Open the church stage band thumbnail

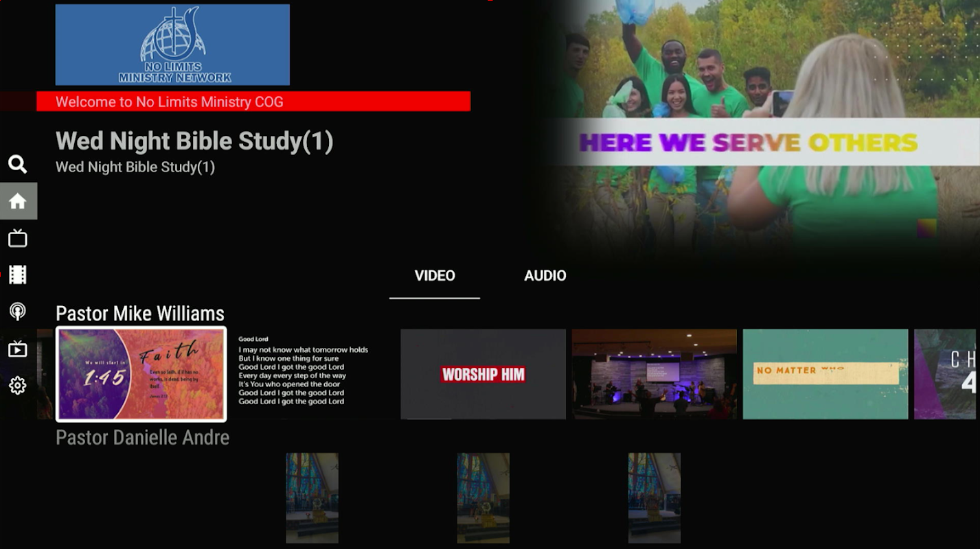(654, 374)
